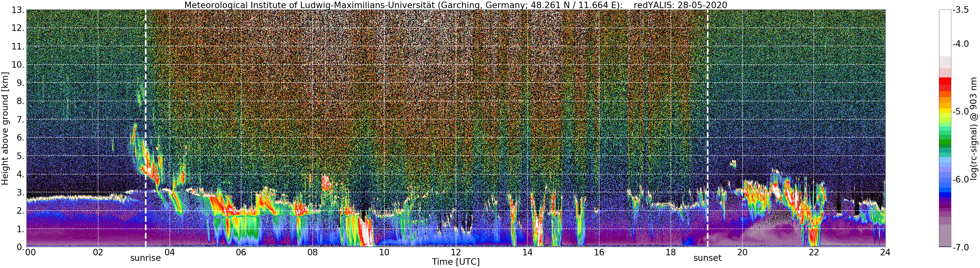Click the "-4.0" colorbar tick value
This screenshot has width=980, height=268.
point(960,44)
